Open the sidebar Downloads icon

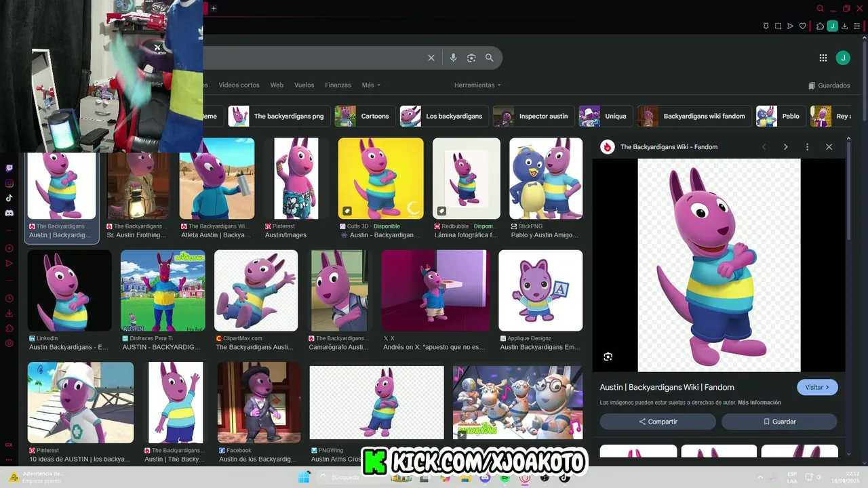point(9,313)
